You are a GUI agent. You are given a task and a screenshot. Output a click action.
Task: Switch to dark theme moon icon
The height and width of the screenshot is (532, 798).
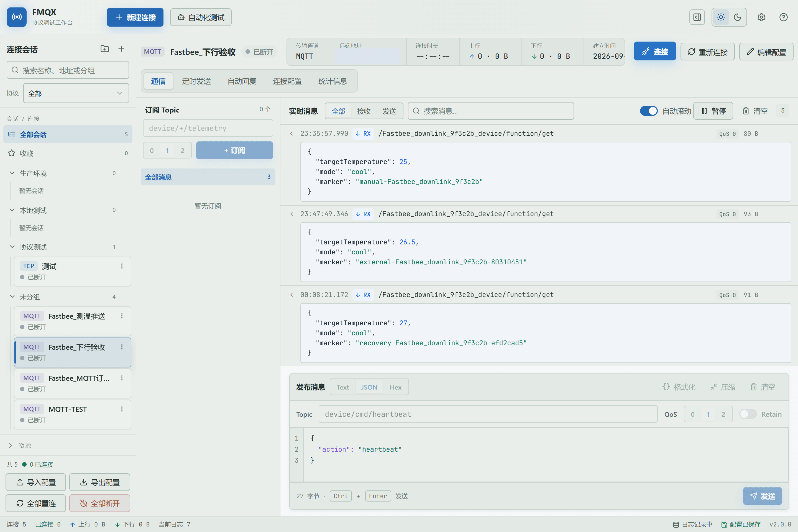(x=737, y=17)
